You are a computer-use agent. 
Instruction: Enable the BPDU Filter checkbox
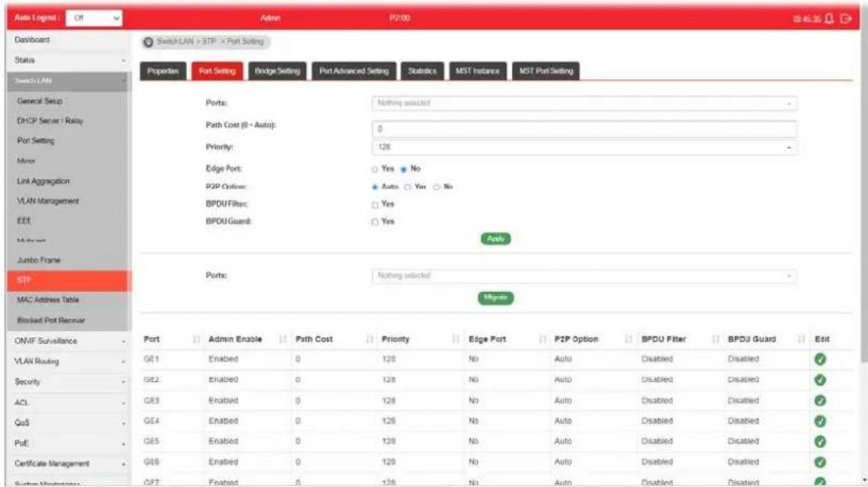click(375, 205)
